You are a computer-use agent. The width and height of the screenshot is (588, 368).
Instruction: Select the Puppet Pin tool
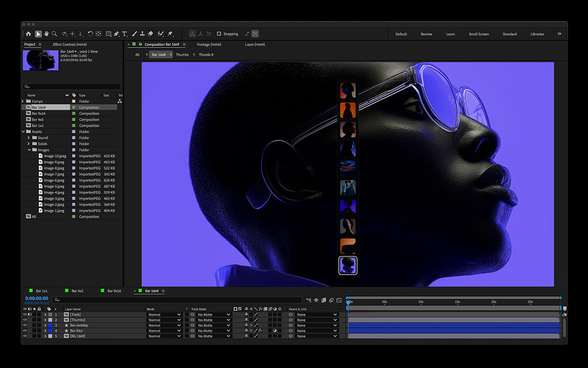[x=170, y=34]
